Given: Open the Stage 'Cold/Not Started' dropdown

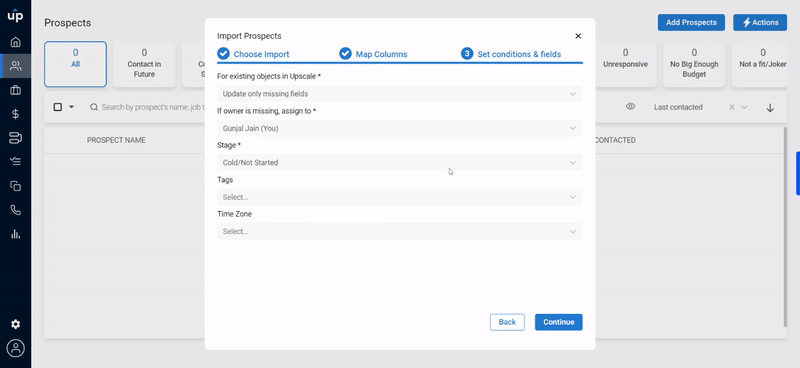Looking at the screenshot, I should pyautogui.click(x=399, y=162).
